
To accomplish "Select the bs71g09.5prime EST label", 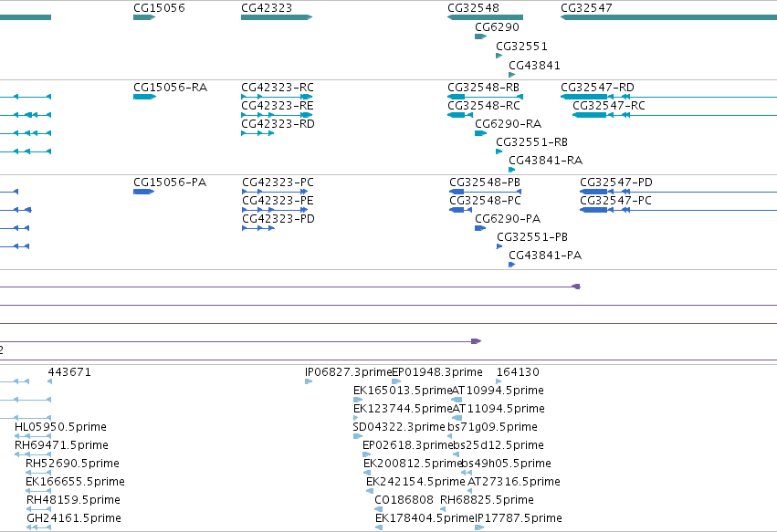I will click(x=492, y=427).
